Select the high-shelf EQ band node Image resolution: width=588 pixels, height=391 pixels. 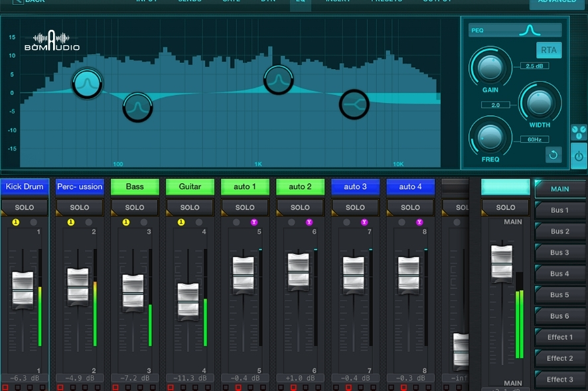354,104
